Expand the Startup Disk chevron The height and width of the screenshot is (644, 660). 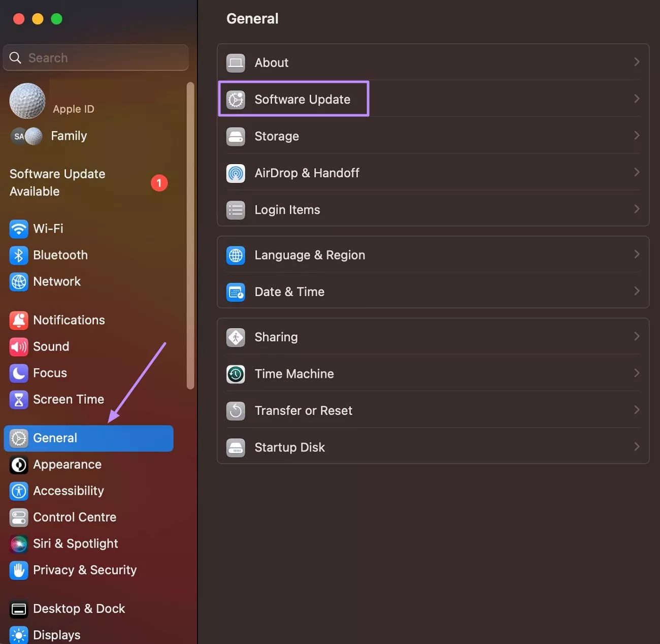(x=637, y=446)
